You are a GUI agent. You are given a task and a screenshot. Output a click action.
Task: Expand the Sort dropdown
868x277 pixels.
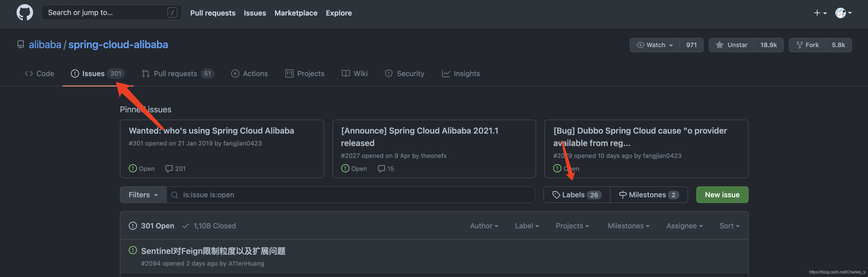click(x=729, y=226)
